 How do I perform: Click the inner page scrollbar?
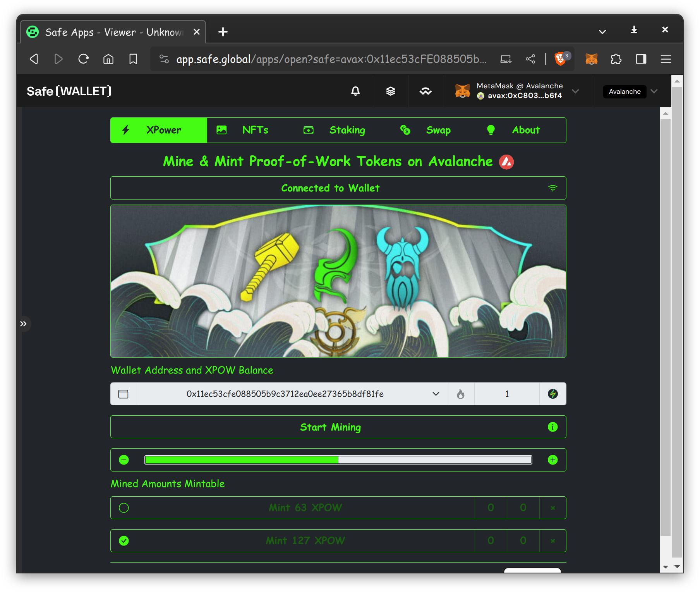[665, 327]
